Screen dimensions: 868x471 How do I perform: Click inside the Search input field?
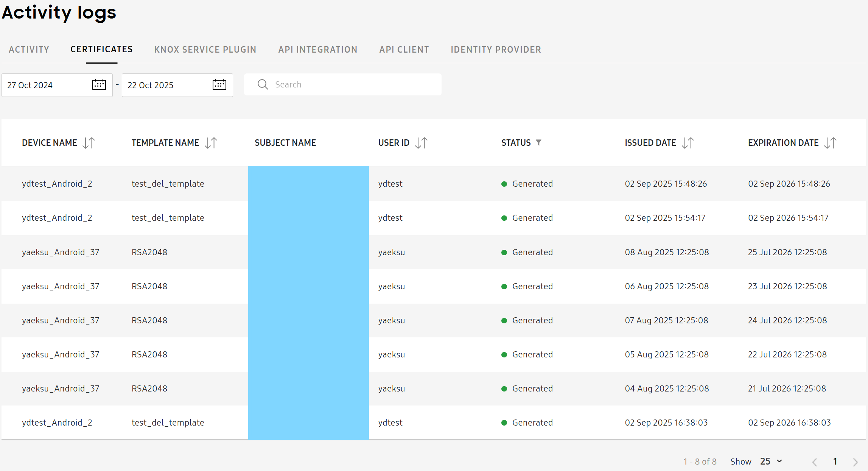(x=341, y=84)
